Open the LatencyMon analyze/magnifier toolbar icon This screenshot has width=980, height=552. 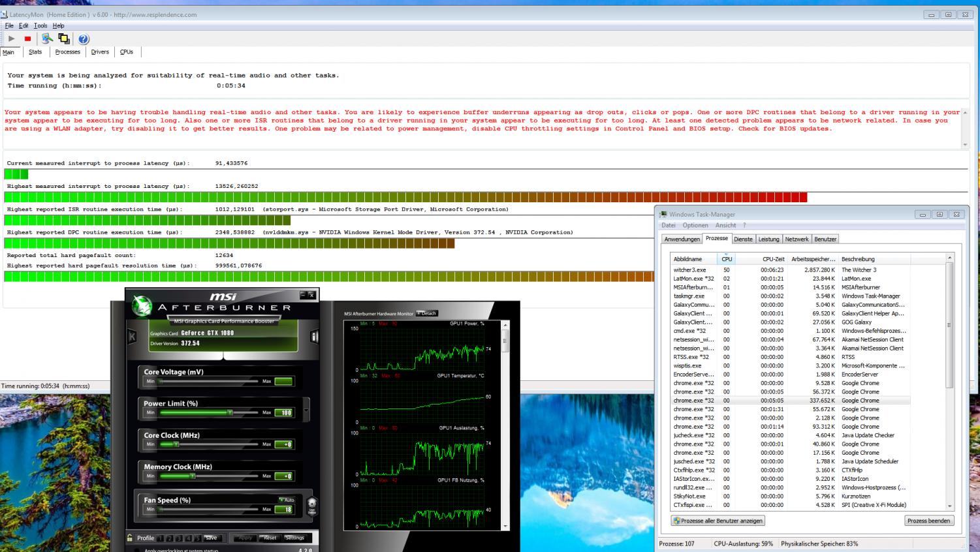pyautogui.click(x=47, y=39)
